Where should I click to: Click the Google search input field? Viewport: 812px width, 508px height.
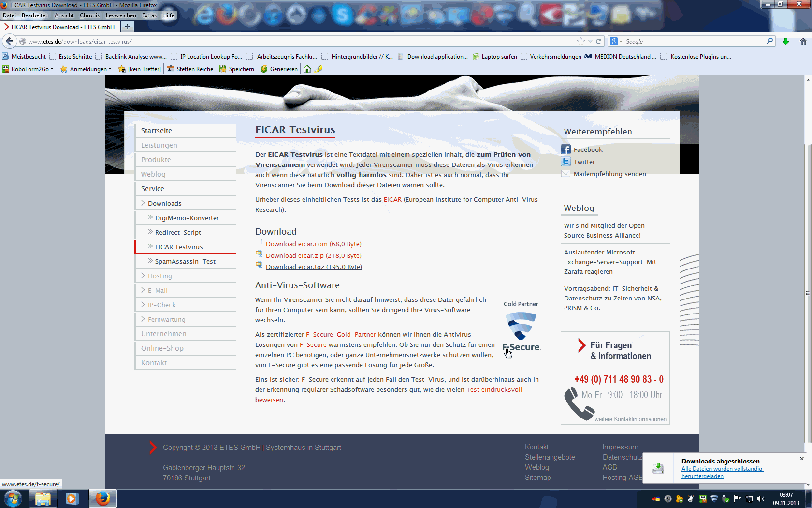coord(694,42)
